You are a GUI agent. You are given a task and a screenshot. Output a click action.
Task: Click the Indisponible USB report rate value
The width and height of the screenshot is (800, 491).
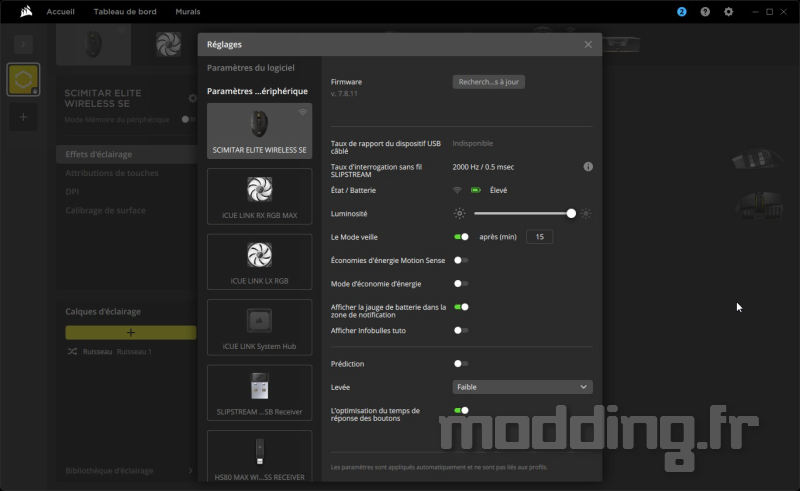tap(472, 143)
